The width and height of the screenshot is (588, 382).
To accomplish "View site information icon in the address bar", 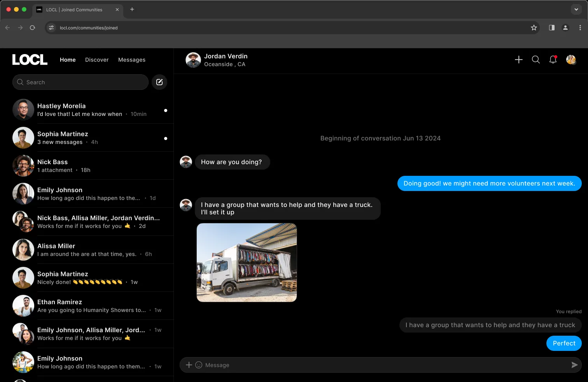I will tap(51, 28).
